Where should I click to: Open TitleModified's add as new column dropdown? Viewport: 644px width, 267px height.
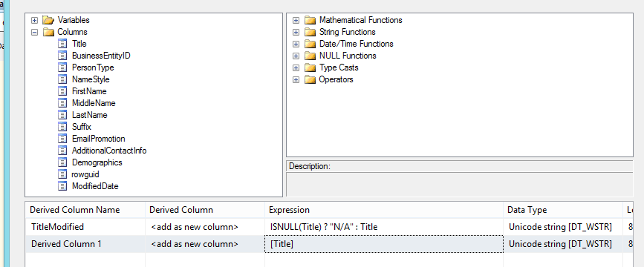click(x=205, y=226)
